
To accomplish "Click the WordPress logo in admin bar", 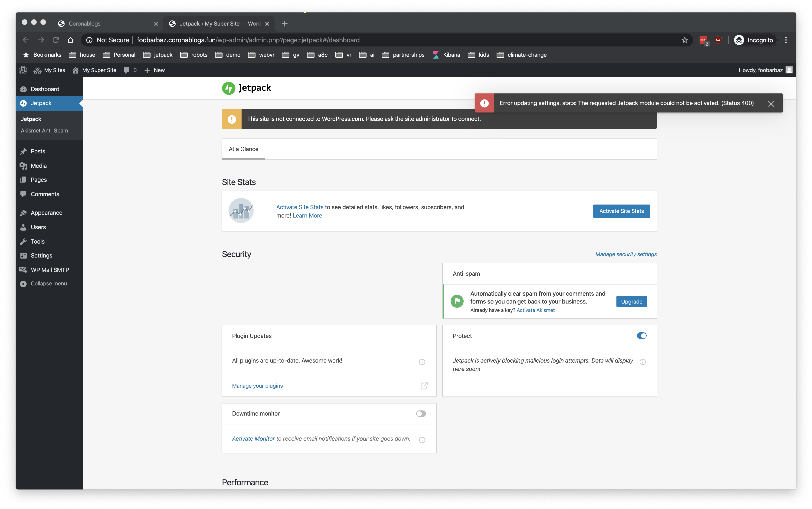I will [x=23, y=70].
